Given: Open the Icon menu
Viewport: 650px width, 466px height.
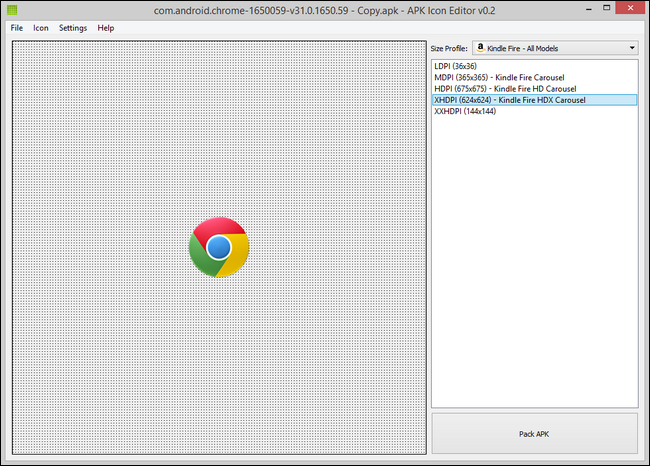Looking at the screenshot, I should tap(41, 28).
